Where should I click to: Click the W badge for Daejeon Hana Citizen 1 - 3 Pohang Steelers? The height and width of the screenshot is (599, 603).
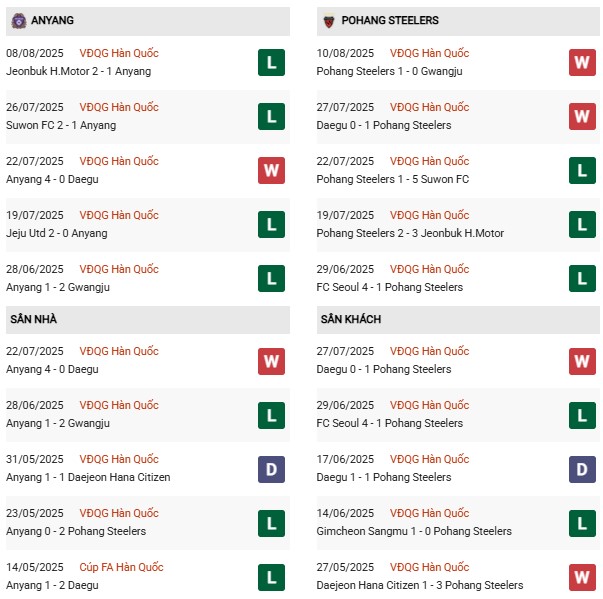pos(582,577)
